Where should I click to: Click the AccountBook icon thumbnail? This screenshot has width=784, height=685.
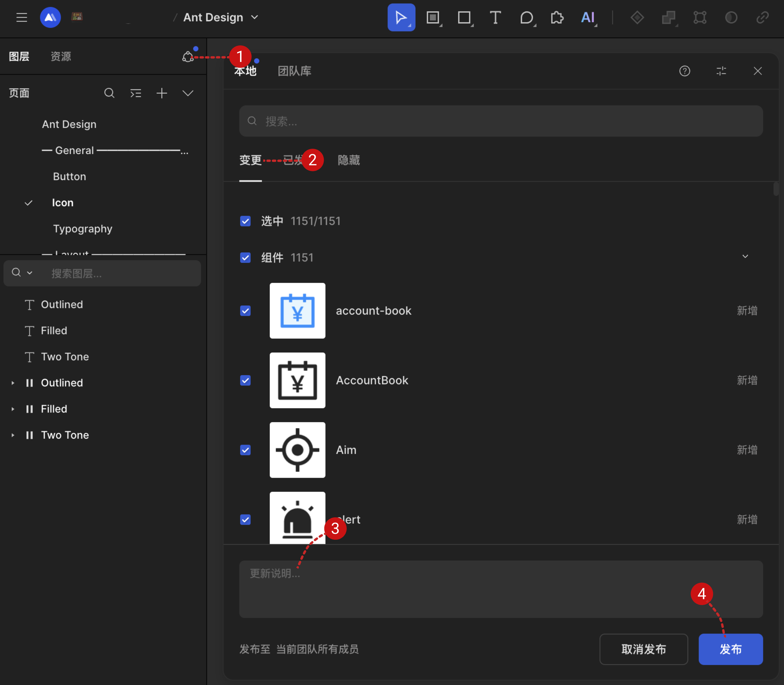(297, 380)
